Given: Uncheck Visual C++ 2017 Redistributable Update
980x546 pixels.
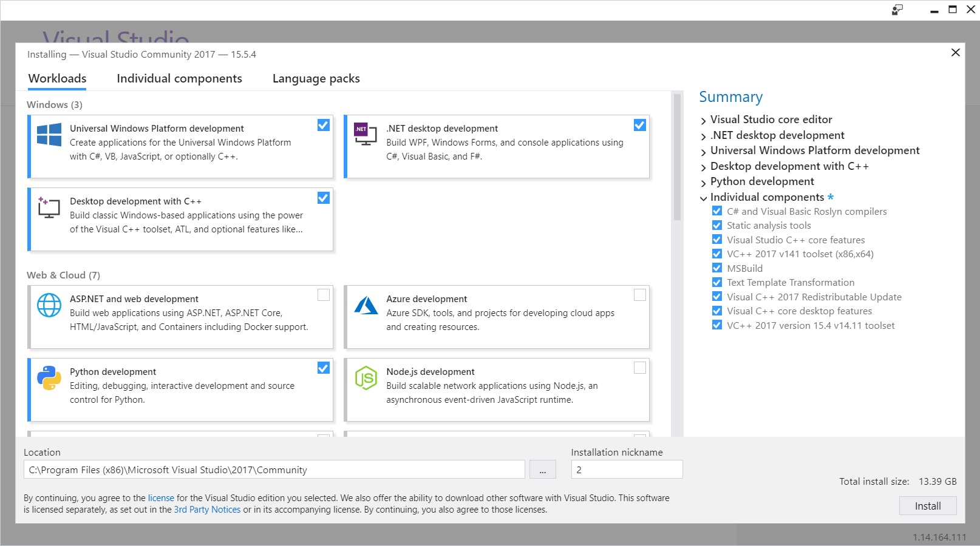Looking at the screenshot, I should [717, 297].
